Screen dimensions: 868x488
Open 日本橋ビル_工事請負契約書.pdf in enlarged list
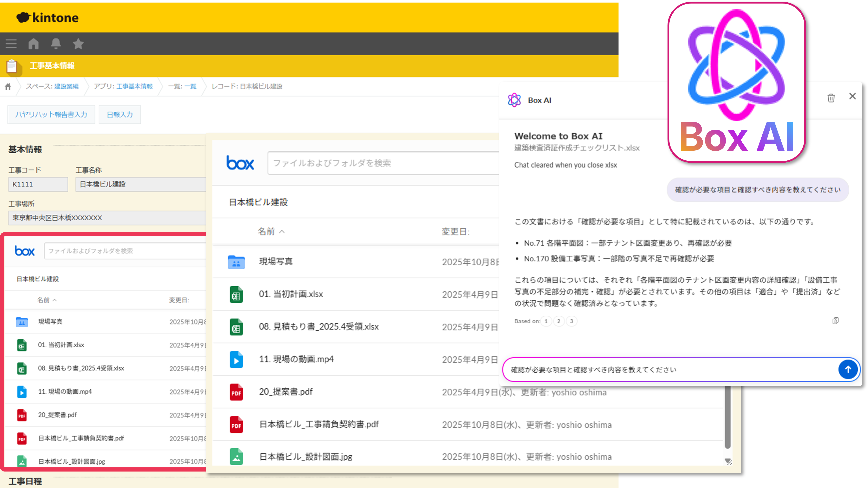(x=319, y=425)
